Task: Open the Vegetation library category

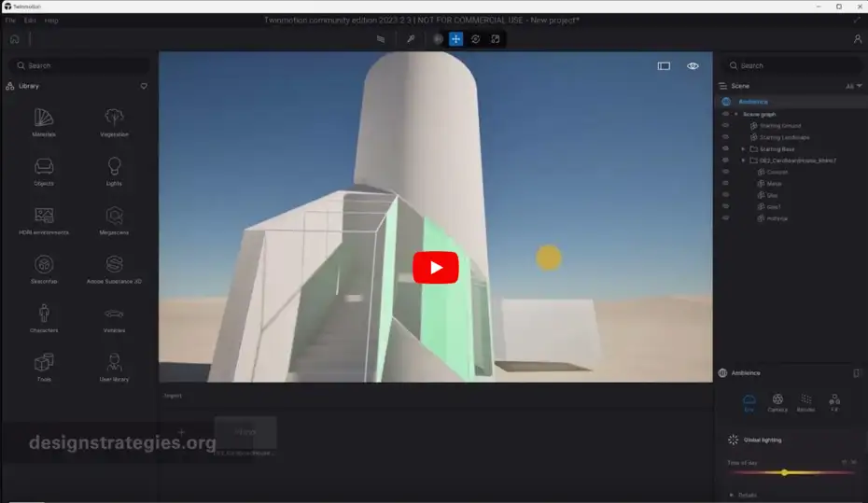Action: (114, 122)
